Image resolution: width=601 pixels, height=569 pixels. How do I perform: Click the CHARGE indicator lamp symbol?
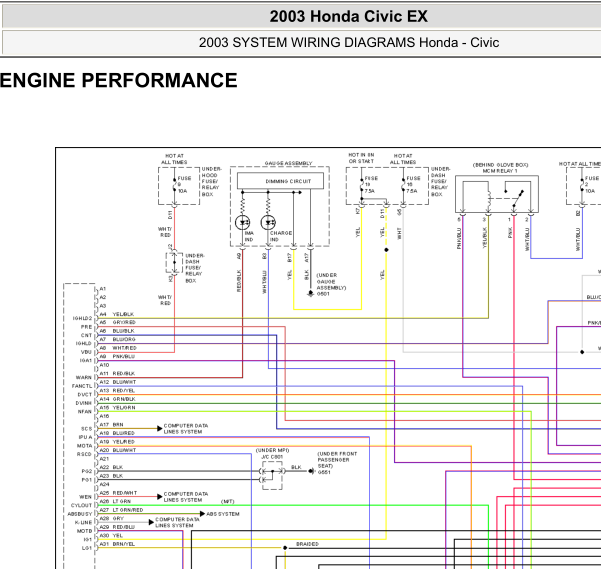tap(268, 222)
